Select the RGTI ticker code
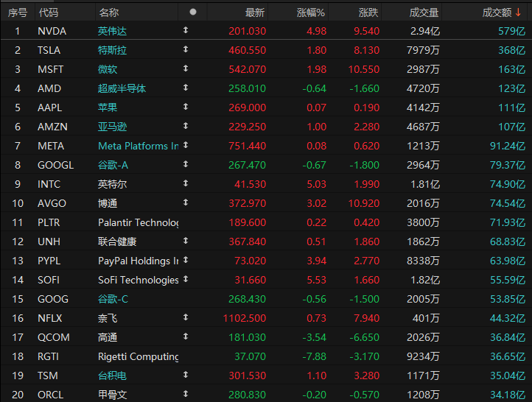The height and width of the screenshot is (402, 532). coord(48,356)
